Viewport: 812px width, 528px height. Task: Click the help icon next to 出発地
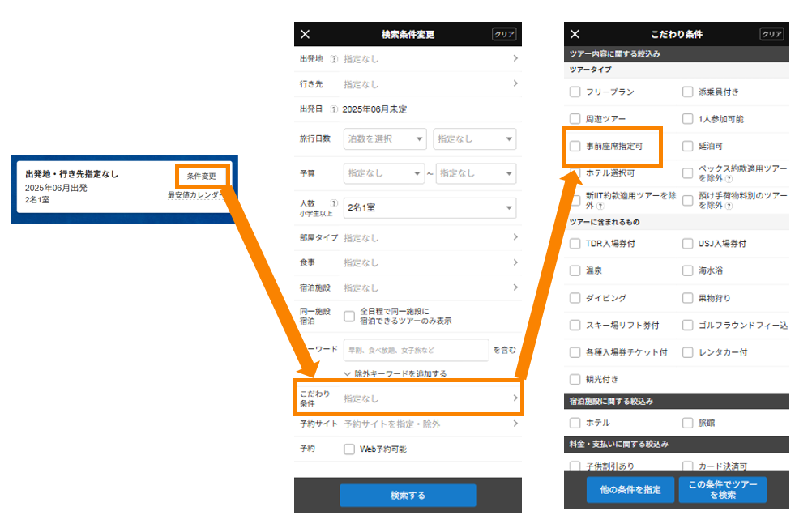point(334,59)
